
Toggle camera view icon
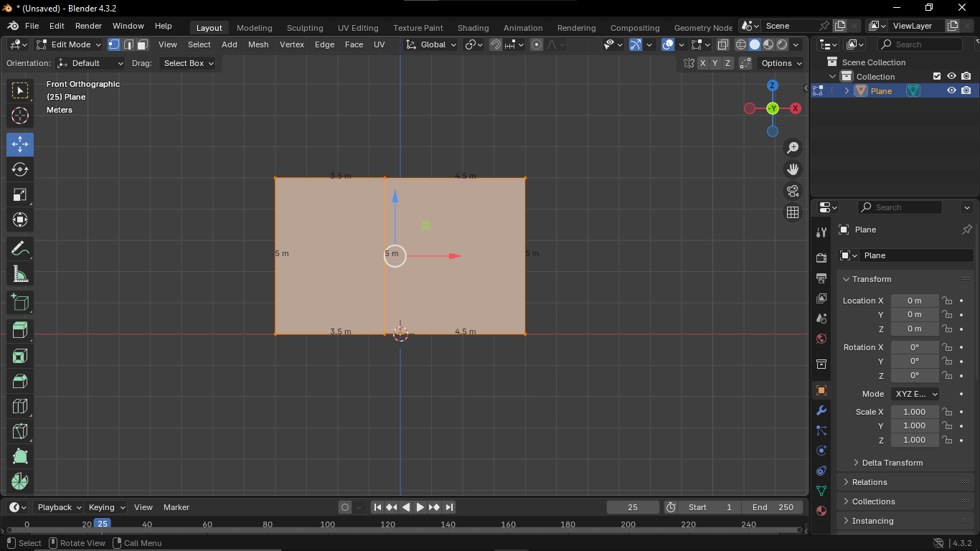793,191
